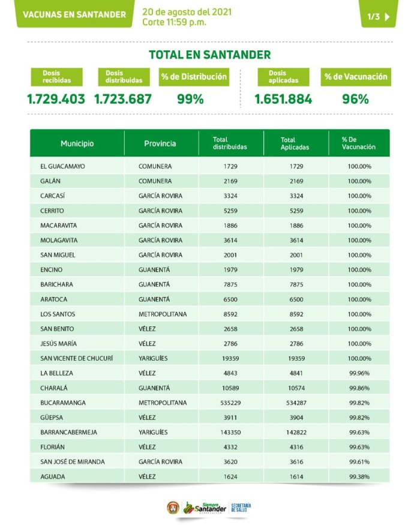Click the Provincia column header

click(x=160, y=143)
